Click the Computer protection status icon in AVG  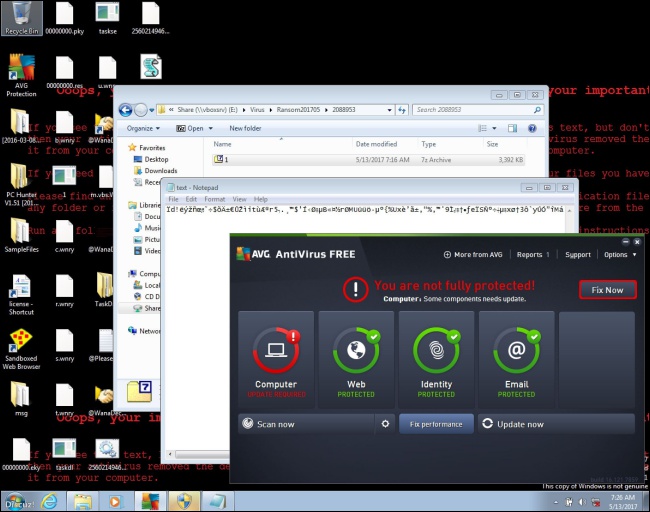tap(275, 350)
